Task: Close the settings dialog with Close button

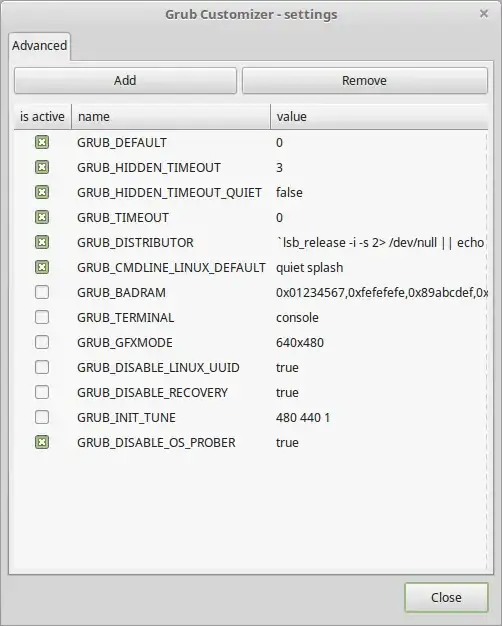Action: (446, 597)
